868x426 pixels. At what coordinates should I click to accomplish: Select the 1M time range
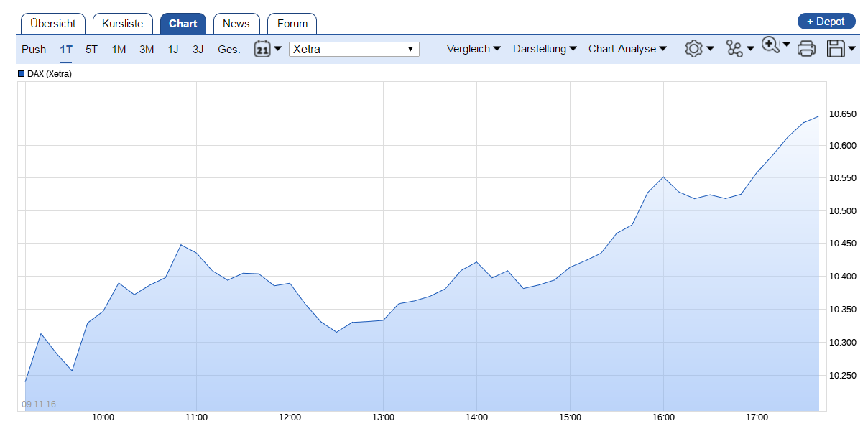click(x=119, y=50)
